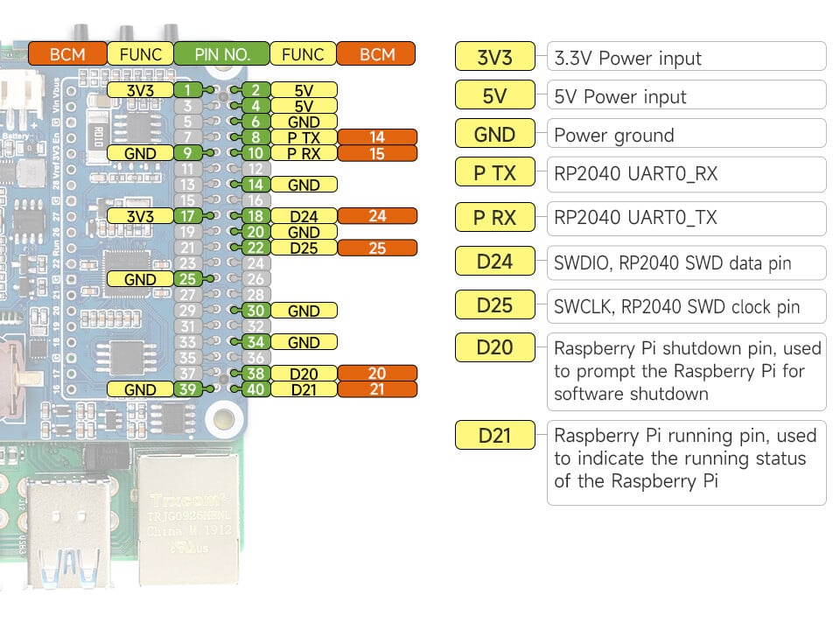
Task: Select pin number 30
Action: (256, 310)
